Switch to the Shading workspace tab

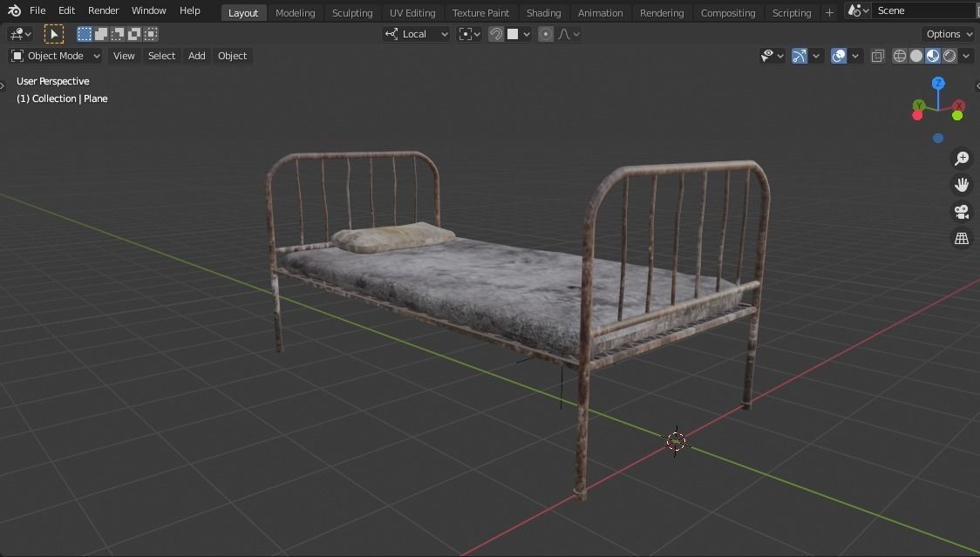pyautogui.click(x=543, y=12)
